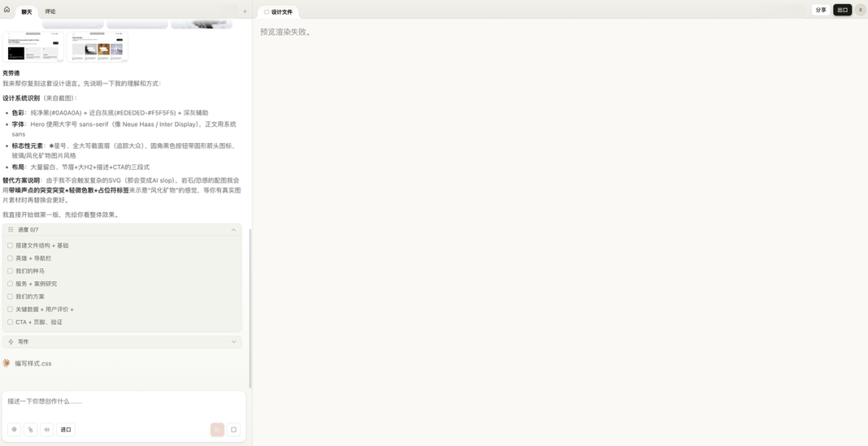Viewport: 868px width, 446px height.
Task: Click 编写样式.css status text
Action: pos(33,363)
